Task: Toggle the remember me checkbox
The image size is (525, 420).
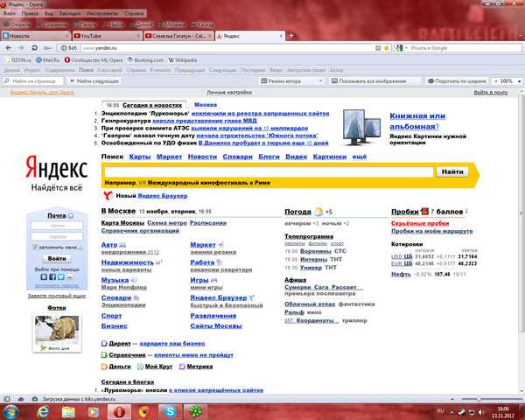Action: [34, 247]
